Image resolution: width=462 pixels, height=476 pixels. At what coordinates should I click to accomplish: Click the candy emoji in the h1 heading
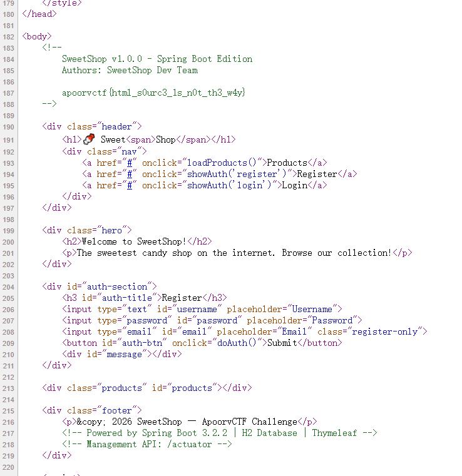(89, 139)
